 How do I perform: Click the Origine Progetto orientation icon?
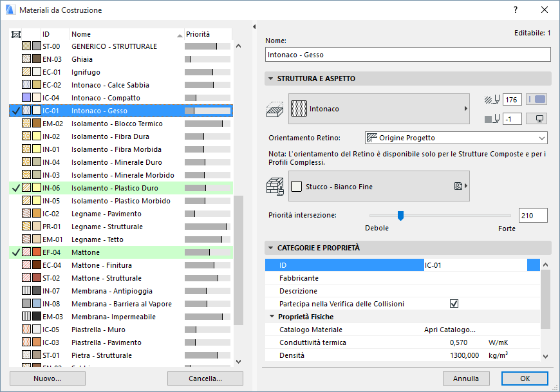pos(372,138)
